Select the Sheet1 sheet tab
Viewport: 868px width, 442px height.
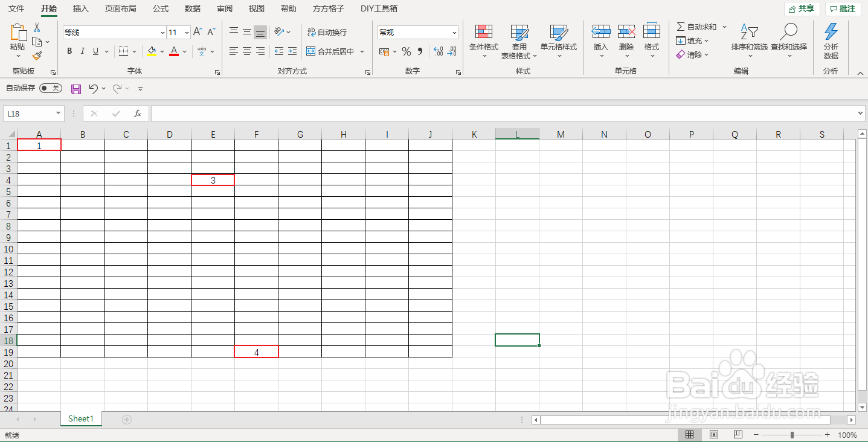coord(81,418)
